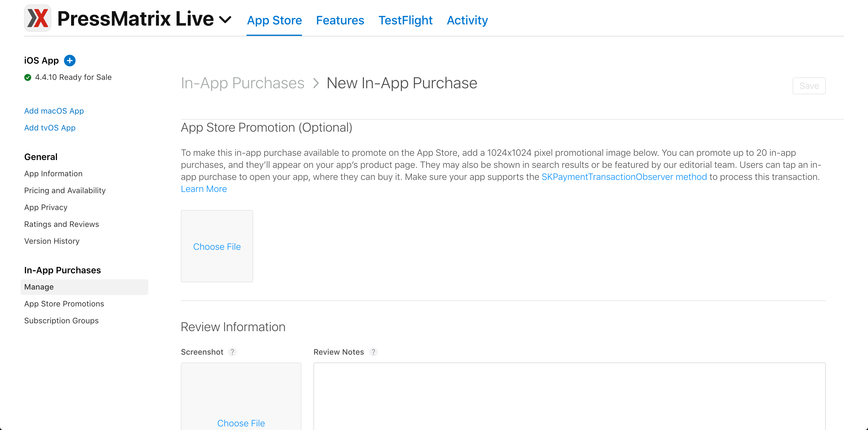Open the Activity tab
The height and width of the screenshot is (430, 868).
click(x=467, y=20)
